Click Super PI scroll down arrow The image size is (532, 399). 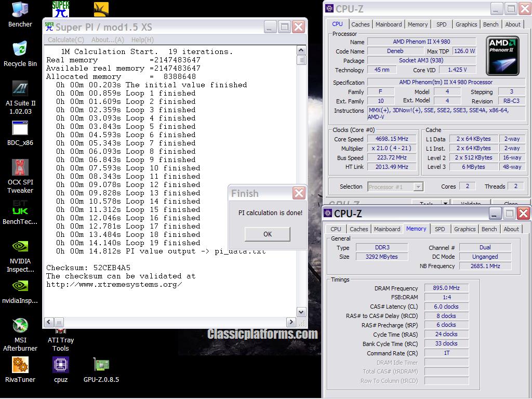point(301,312)
